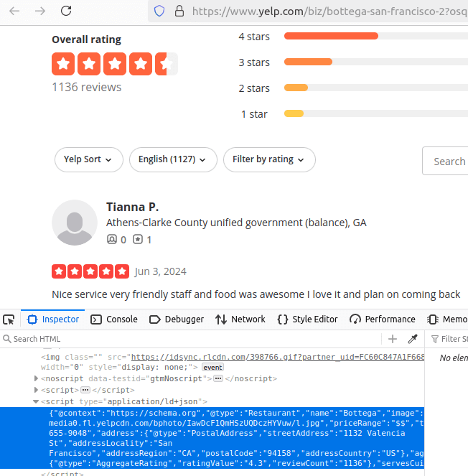The width and height of the screenshot is (468, 476).
Task: Focus the reviews Search field
Action: point(445,161)
